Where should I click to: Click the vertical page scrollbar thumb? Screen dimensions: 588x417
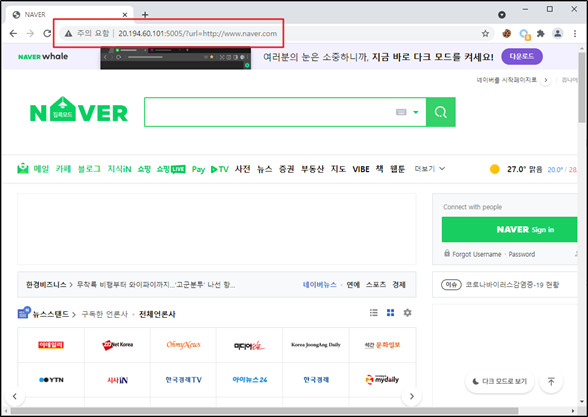tap(582, 87)
